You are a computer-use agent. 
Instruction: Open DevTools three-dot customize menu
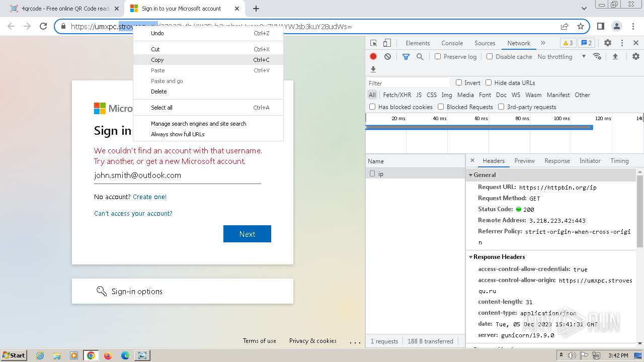click(x=622, y=43)
